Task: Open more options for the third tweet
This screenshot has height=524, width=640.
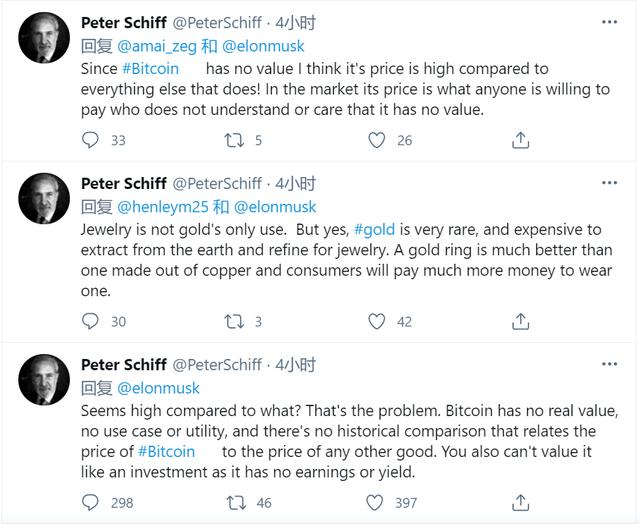Action: point(609,364)
